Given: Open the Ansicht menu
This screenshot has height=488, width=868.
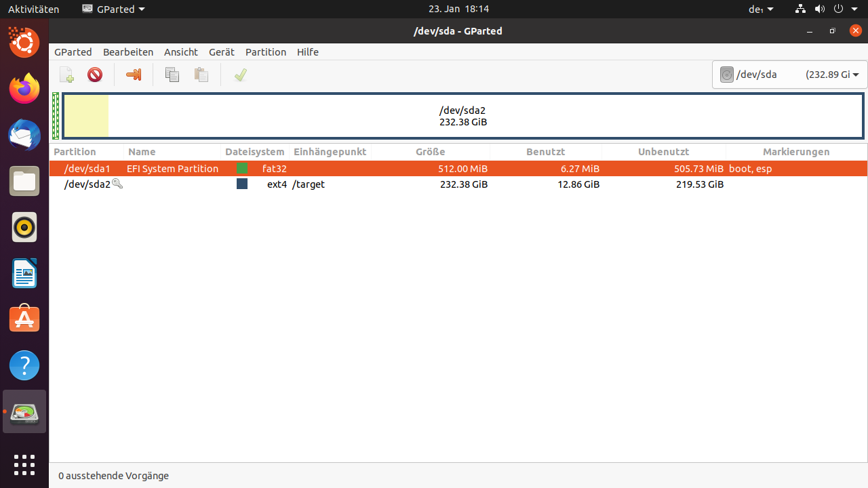Looking at the screenshot, I should [x=181, y=52].
